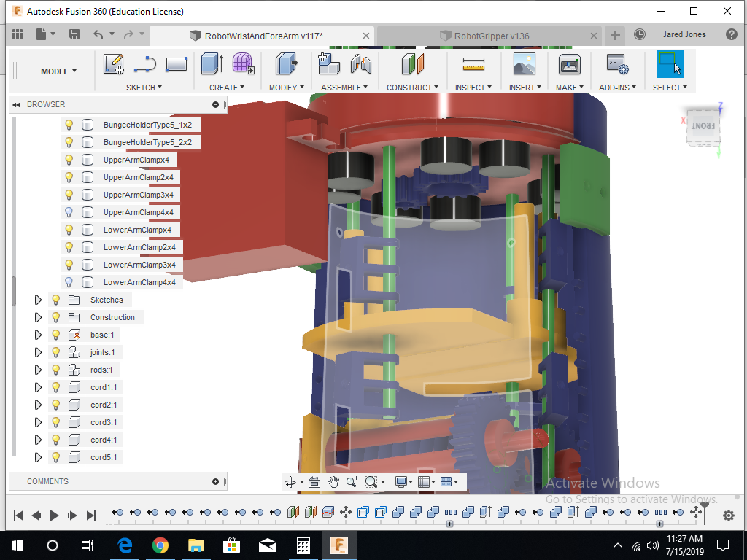747x560 pixels.
Task: Collapse the BROWSER panel with arrows
Action: coord(17,104)
